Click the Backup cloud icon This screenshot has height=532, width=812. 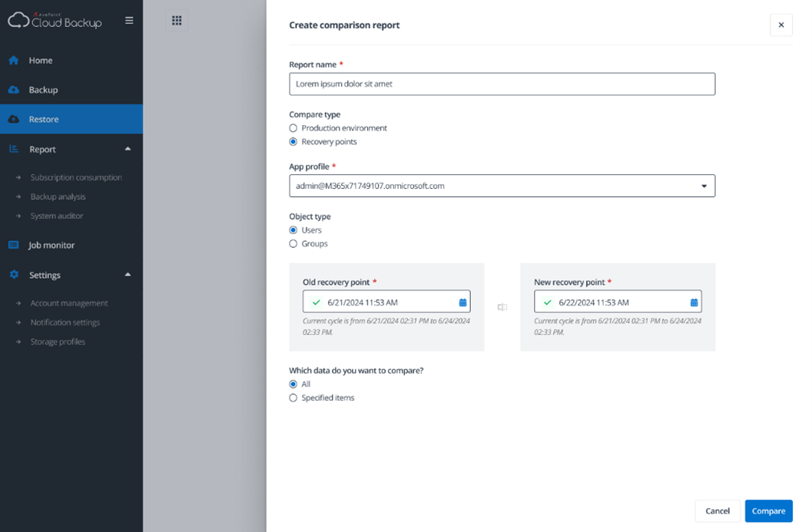[14, 90]
